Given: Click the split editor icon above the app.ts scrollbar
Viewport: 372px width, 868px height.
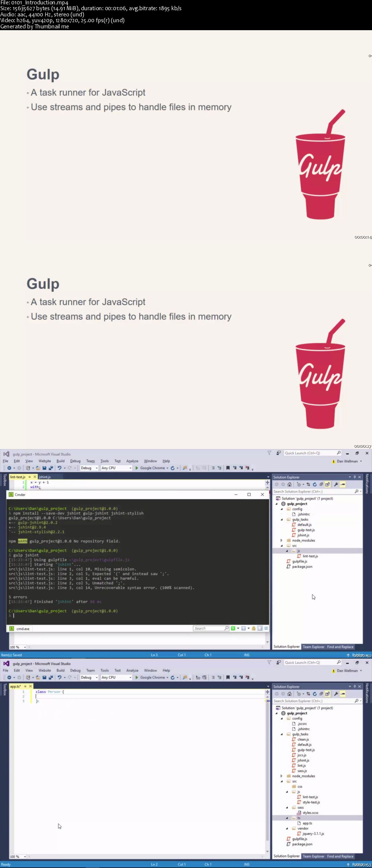Looking at the screenshot, I should click(x=267, y=692).
